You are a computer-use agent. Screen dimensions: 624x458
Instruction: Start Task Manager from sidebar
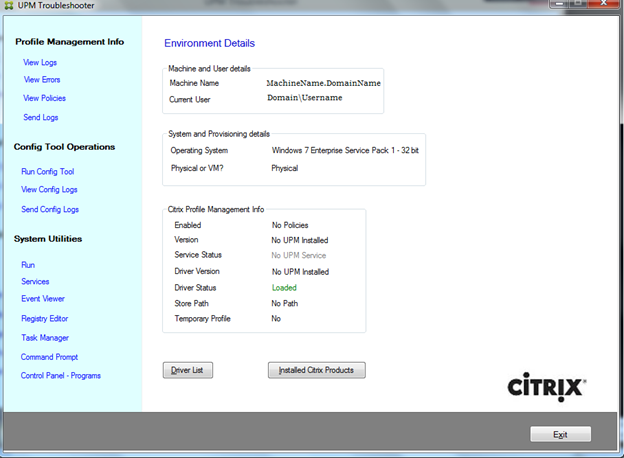(x=45, y=338)
